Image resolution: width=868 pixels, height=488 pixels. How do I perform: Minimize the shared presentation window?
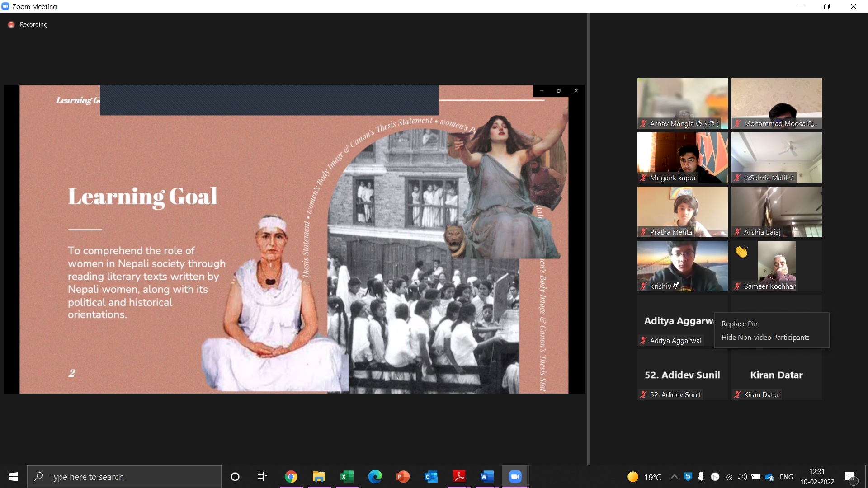click(x=542, y=91)
